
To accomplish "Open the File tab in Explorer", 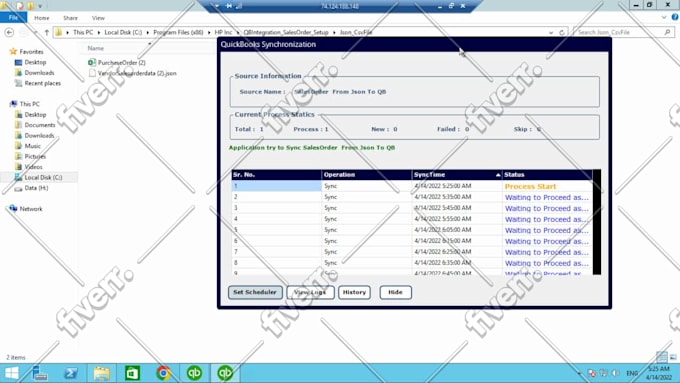I will point(13,18).
